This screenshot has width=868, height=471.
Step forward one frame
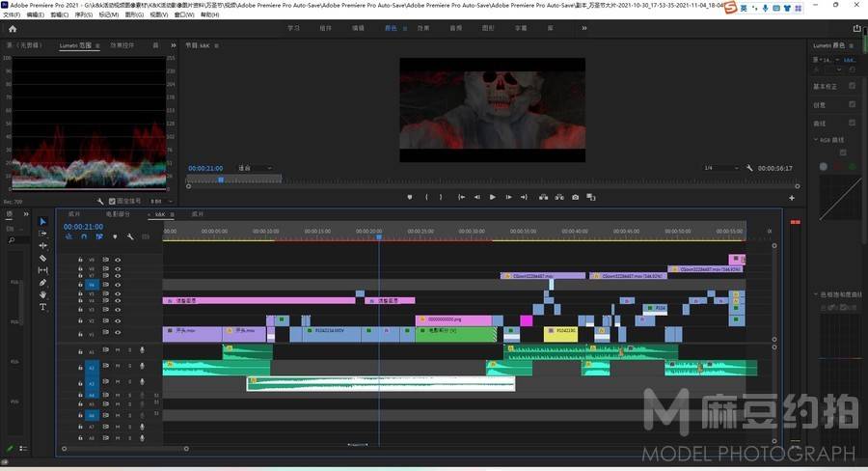click(508, 197)
